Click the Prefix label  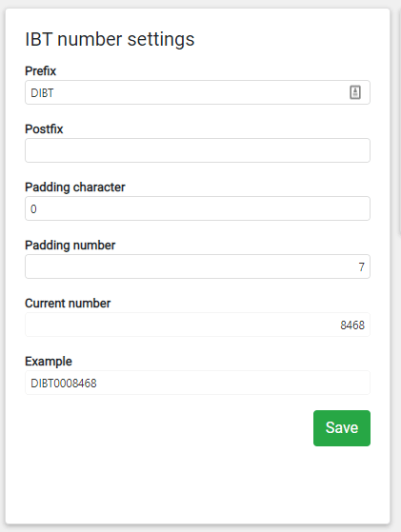tap(40, 71)
